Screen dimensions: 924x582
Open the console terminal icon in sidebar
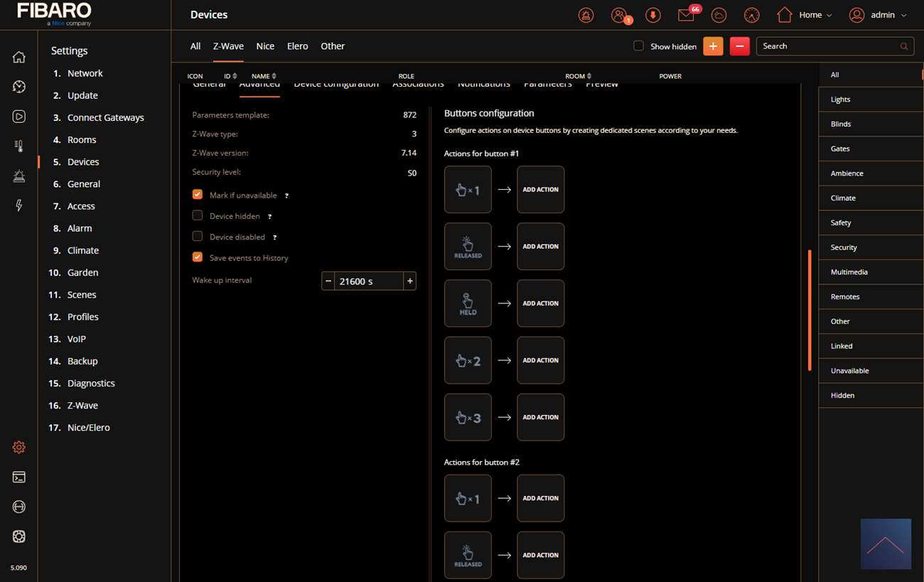point(19,477)
